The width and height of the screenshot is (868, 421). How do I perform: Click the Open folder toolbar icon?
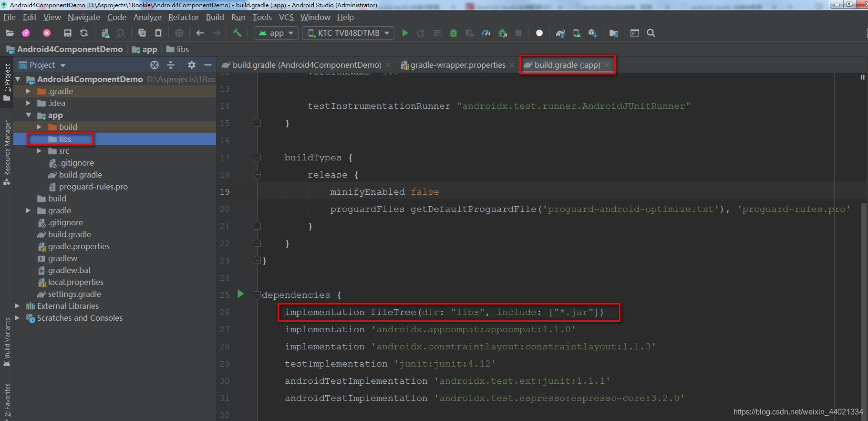click(10, 33)
